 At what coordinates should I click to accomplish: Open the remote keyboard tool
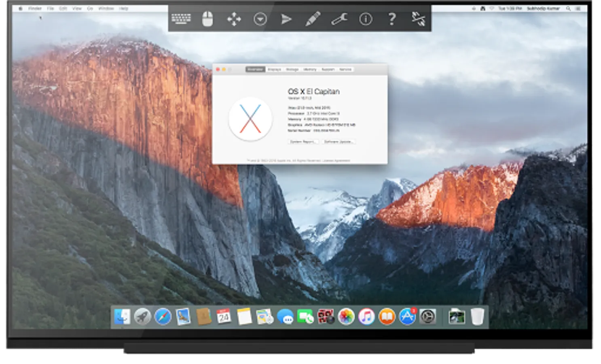pyautogui.click(x=181, y=19)
